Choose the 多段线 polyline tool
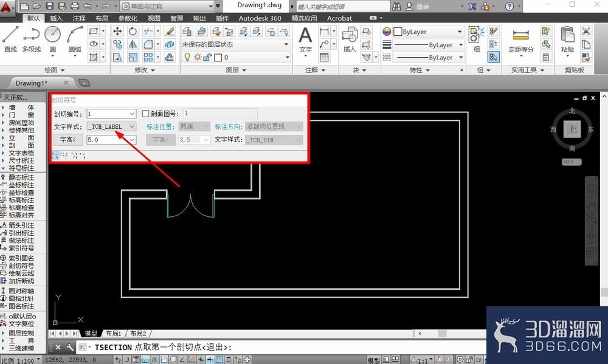The image size is (608, 364). tap(32, 38)
